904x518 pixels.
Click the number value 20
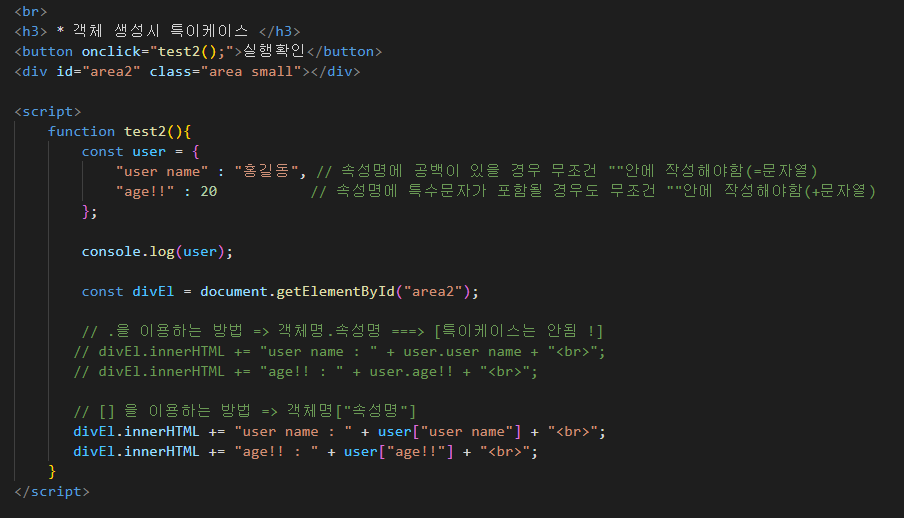[x=209, y=192]
